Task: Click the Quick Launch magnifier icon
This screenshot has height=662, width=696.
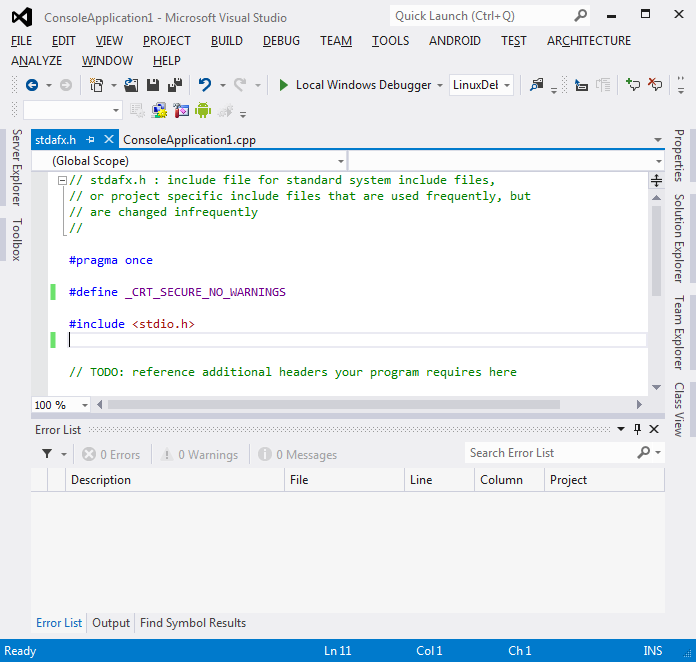Action: [580, 16]
